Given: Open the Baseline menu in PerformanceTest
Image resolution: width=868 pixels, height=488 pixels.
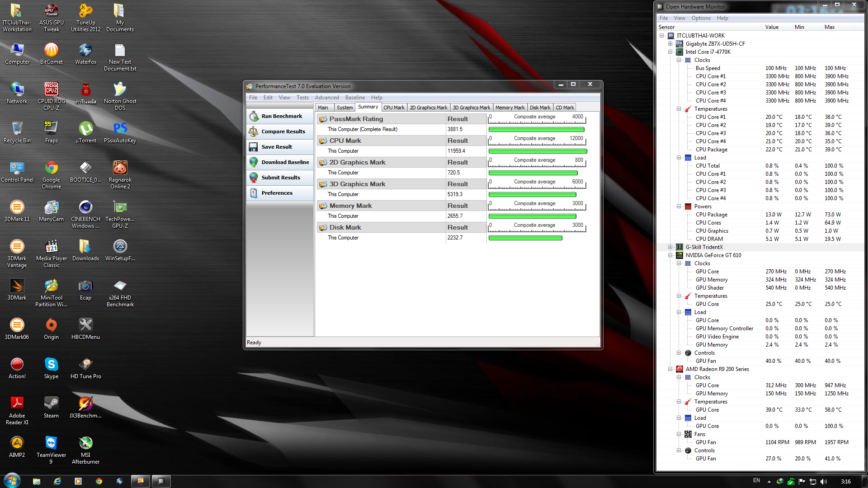Looking at the screenshot, I should tap(355, 98).
